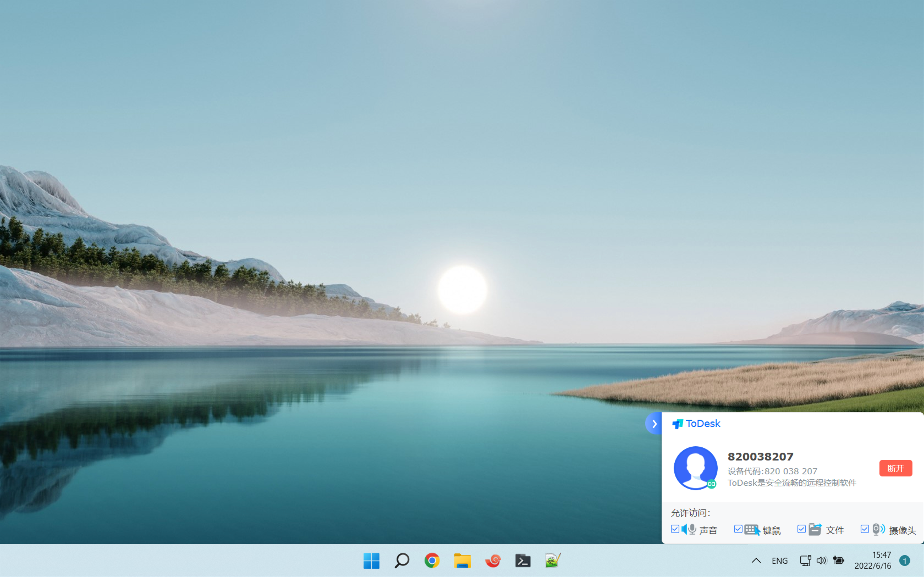Open Windows Terminal from taskbar
The image size is (924, 577).
[523, 561]
